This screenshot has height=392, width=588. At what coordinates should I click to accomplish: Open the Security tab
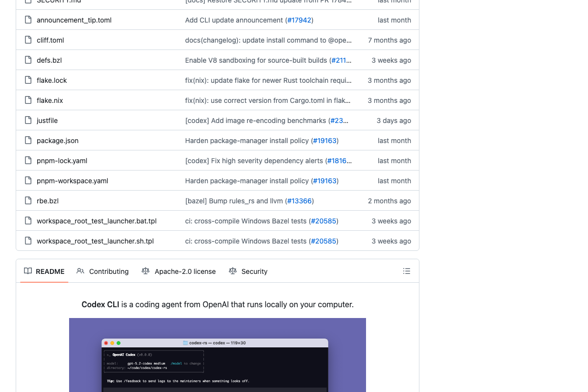(248, 271)
